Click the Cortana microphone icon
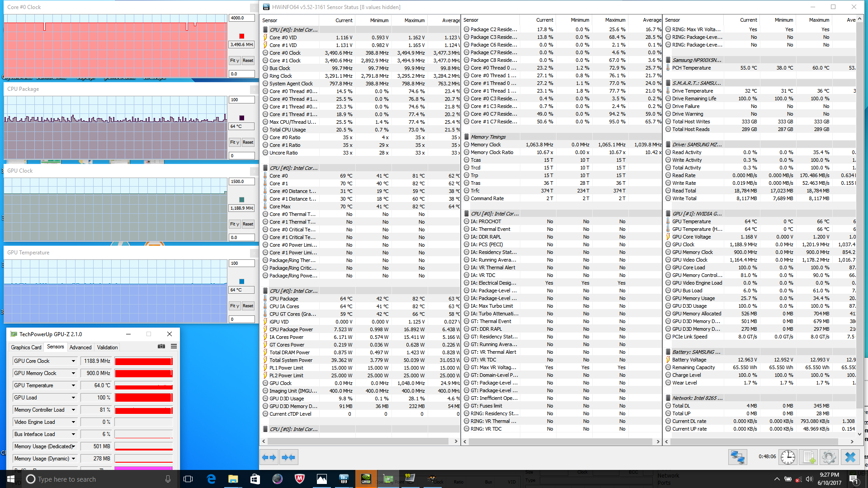This screenshot has height=488, width=868. pos(168,479)
